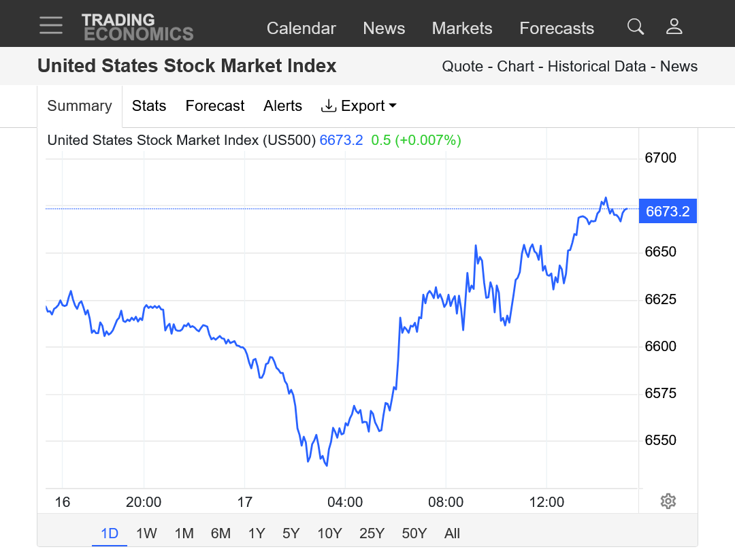Switch to the Stats tab
The width and height of the screenshot is (735, 560).
coord(149,106)
